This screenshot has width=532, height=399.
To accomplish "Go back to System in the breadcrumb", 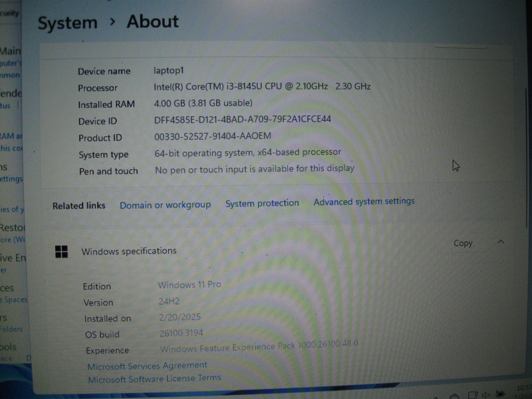I will pos(67,23).
